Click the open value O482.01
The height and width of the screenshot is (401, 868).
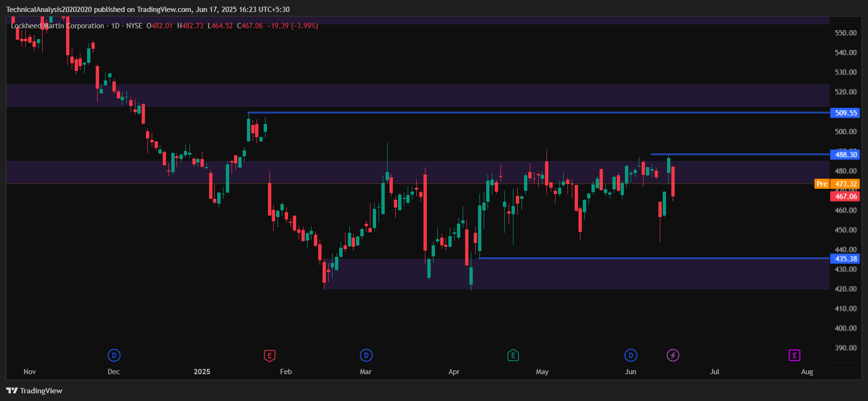[x=159, y=26]
